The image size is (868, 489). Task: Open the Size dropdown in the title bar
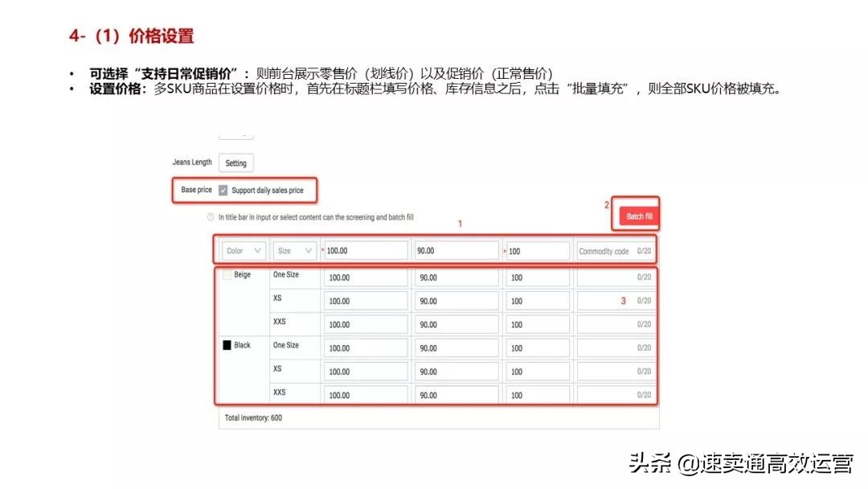click(294, 250)
